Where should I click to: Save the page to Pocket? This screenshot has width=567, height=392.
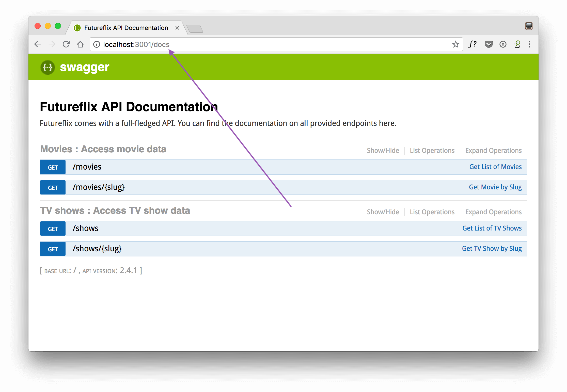click(x=488, y=44)
